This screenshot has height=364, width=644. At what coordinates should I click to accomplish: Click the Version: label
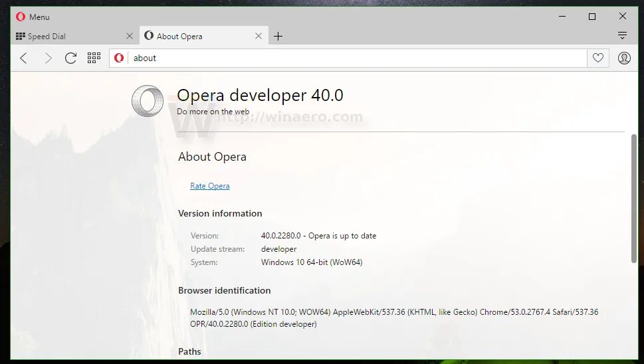tap(205, 236)
